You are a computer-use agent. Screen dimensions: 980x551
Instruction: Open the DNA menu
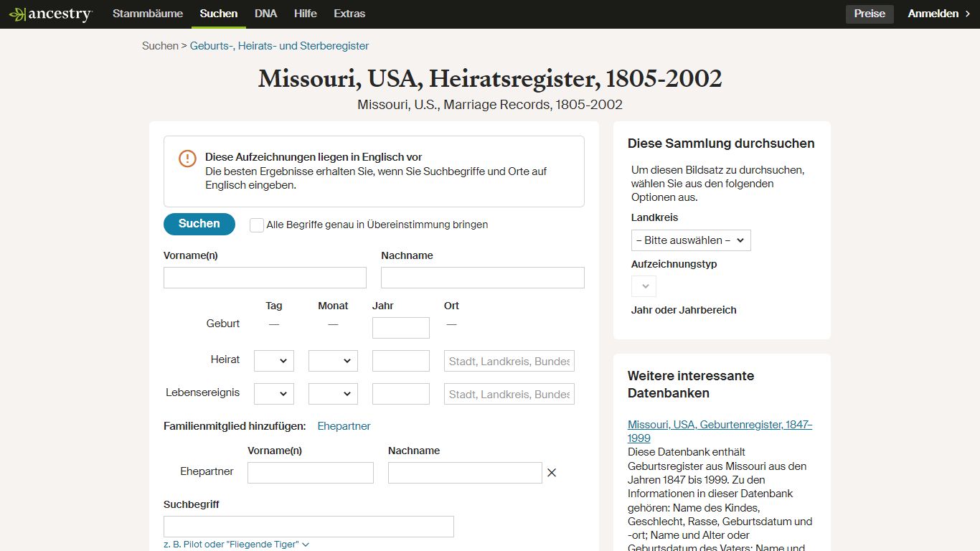click(x=265, y=14)
